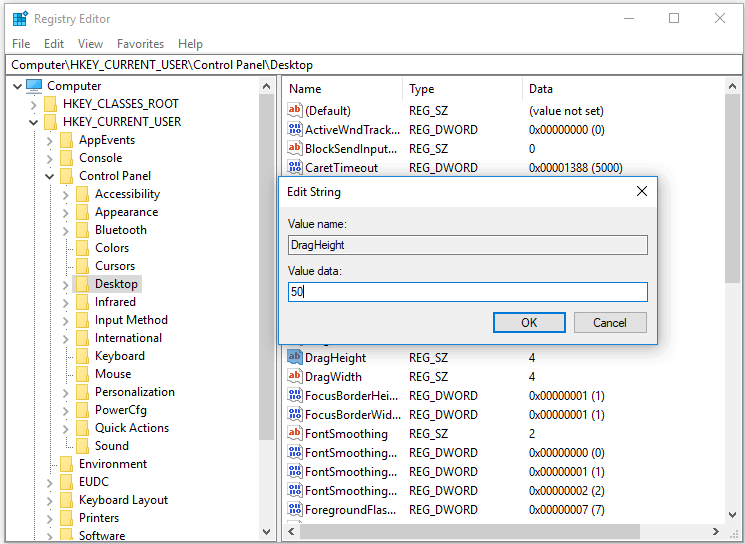The image size is (745, 544).
Task: Click the Registry Editor title bar icon
Action: (20, 19)
